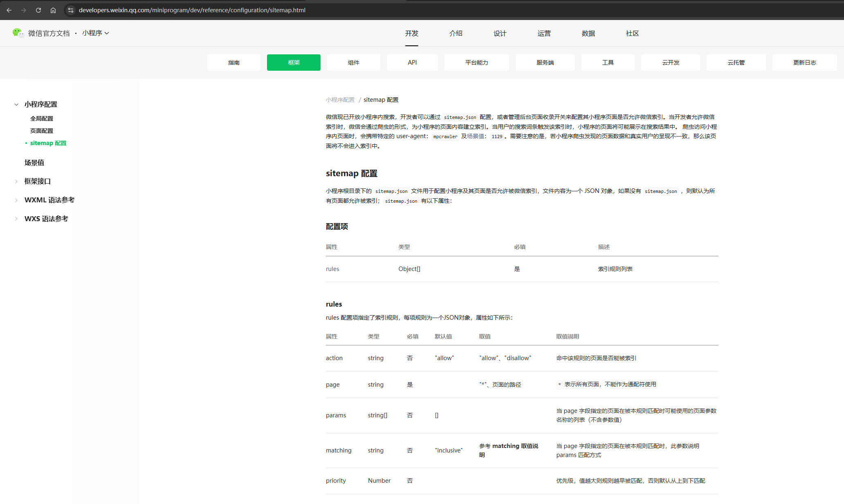The width and height of the screenshot is (844, 504).
Task: Click the 小程序配置 breadcrumb link
Action: (340, 100)
